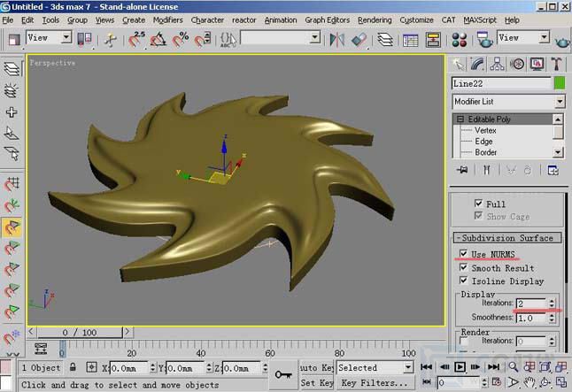Toggle absolute/offset transform type-in mode

pos(91,367)
